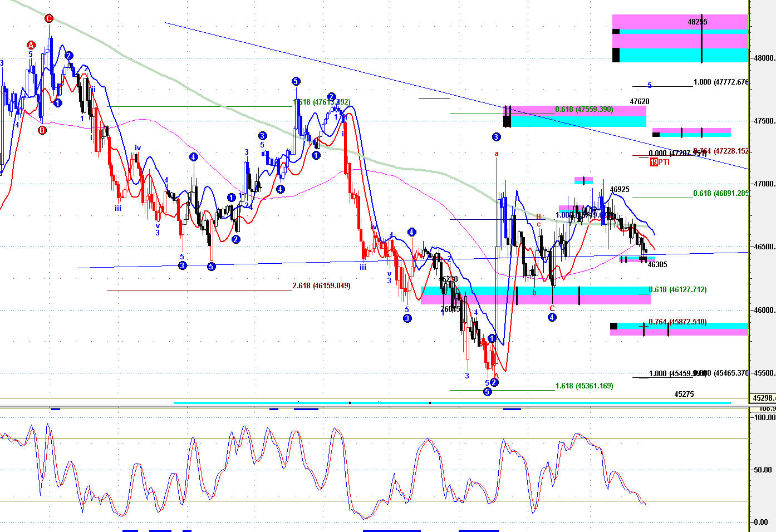Viewport: 776px width, 532px height.
Task: Click the oscillator 0.00 axis label
Action: pos(762,522)
